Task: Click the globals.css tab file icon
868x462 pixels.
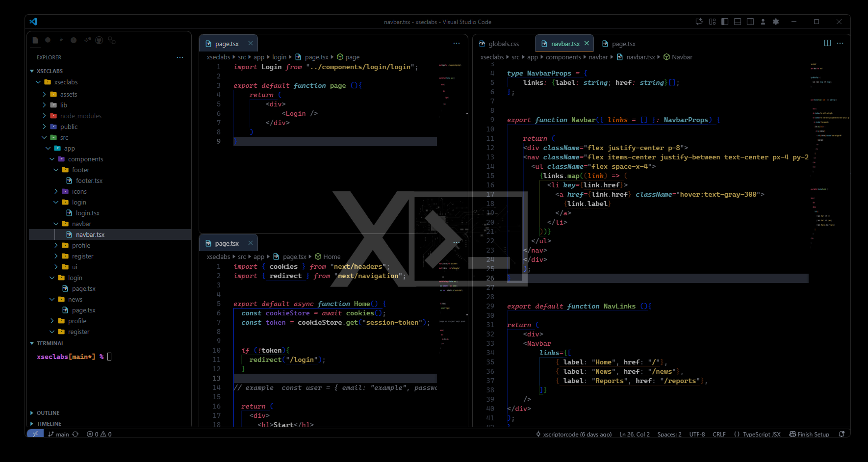Action: (482, 44)
